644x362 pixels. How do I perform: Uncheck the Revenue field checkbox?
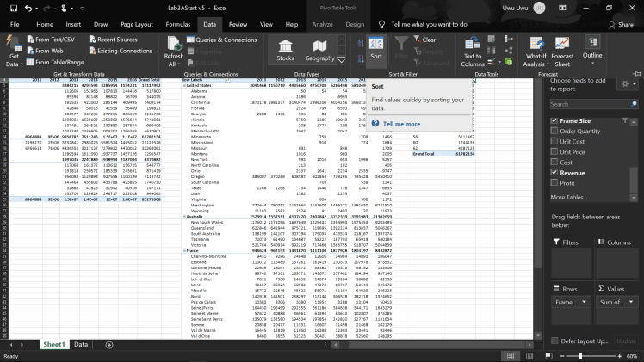554,172
